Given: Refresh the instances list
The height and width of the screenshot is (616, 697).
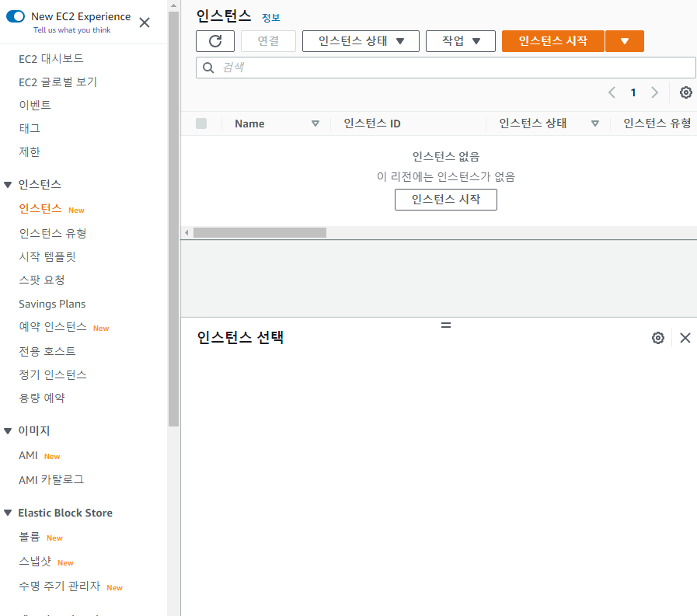Looking at the screenshot, I should (x=215, y=41).
